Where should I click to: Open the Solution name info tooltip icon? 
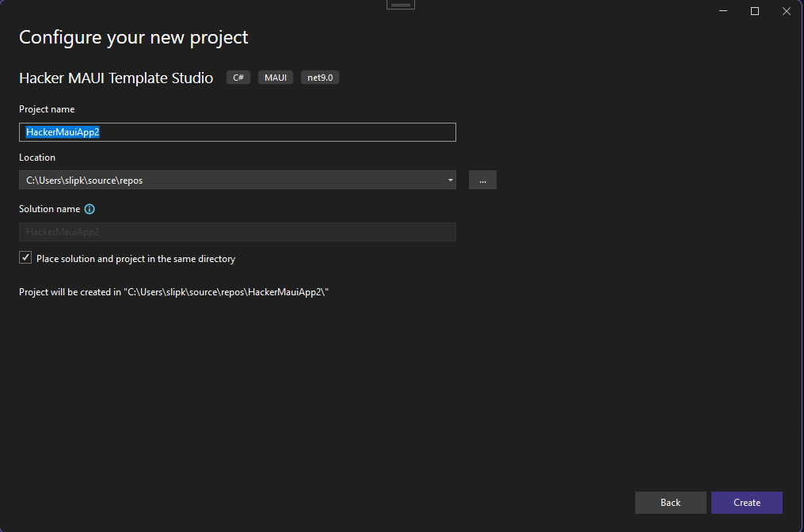(89, 209)
